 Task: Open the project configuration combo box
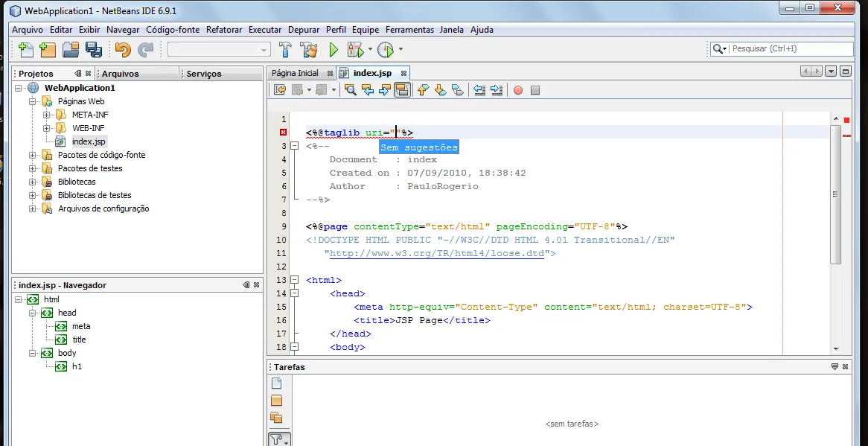pos(219,50)
